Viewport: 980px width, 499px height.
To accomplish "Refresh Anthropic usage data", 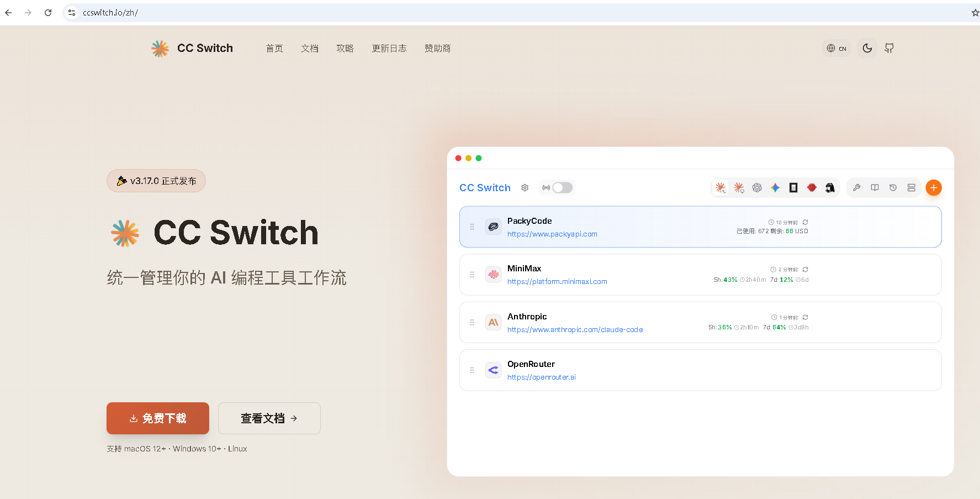I will pos(806,317).
